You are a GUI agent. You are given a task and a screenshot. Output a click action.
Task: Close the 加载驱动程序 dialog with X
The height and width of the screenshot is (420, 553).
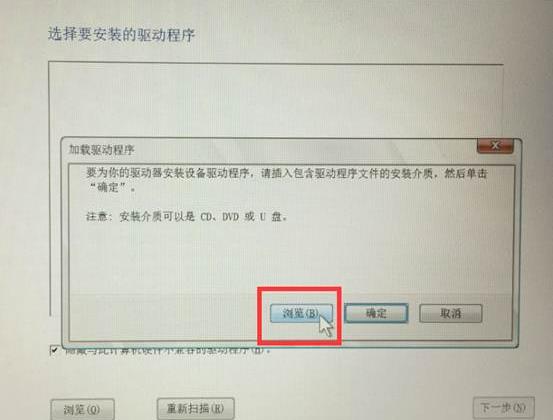point(495,146)
